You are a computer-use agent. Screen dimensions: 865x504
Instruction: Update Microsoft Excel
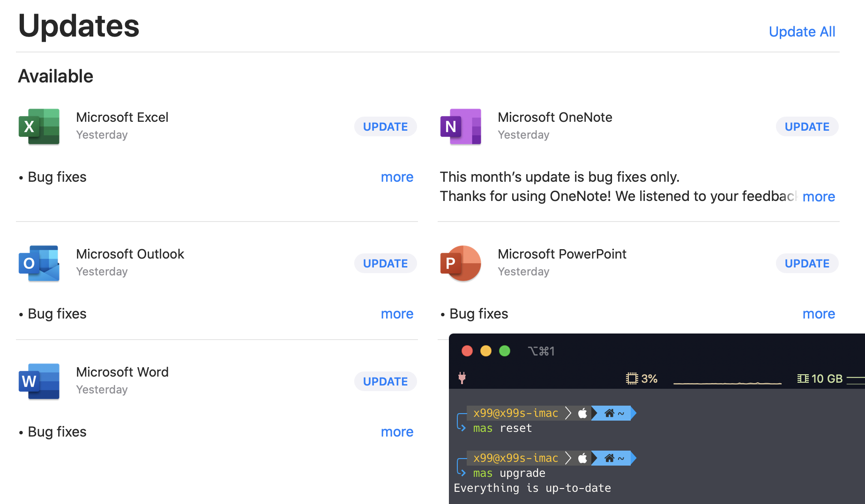(x=385, y=126)
